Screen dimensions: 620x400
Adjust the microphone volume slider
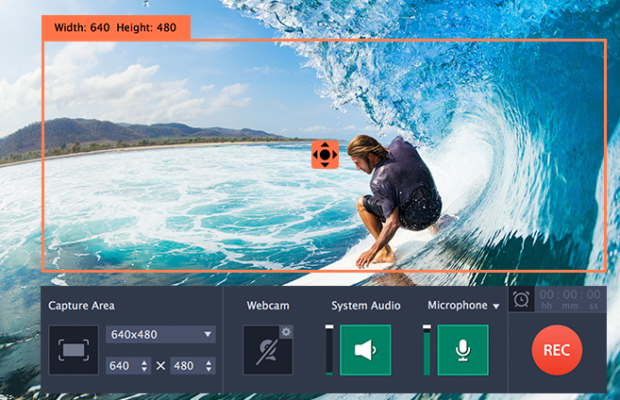[x=427, y=350]
